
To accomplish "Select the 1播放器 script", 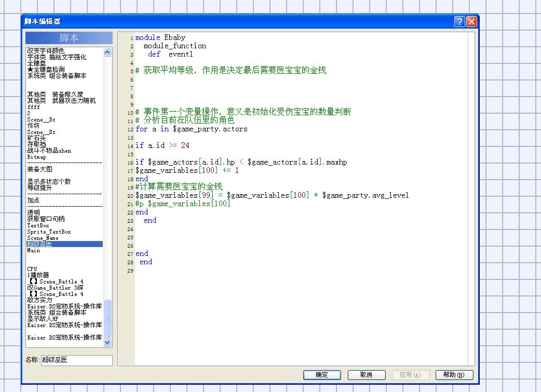I will tap(38, 275).
